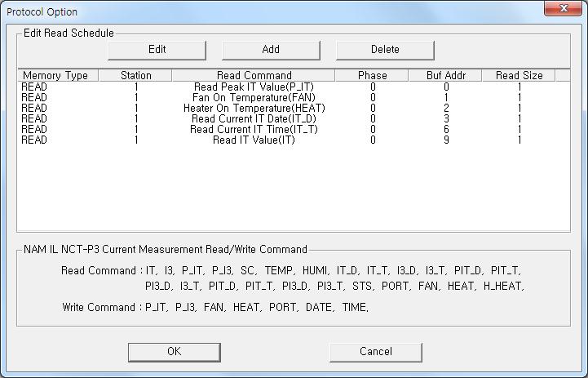Sort by the Read Command column header

tap(254, 75)
